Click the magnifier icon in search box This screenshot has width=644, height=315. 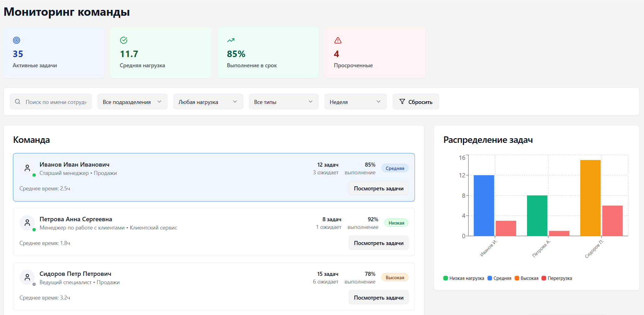(x=18, y=102)
